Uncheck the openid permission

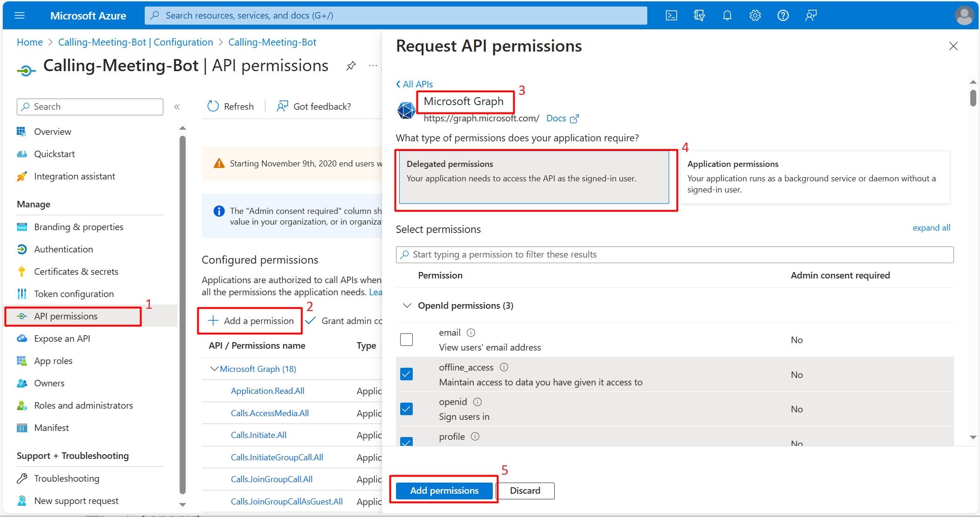[x=406, y=409]
